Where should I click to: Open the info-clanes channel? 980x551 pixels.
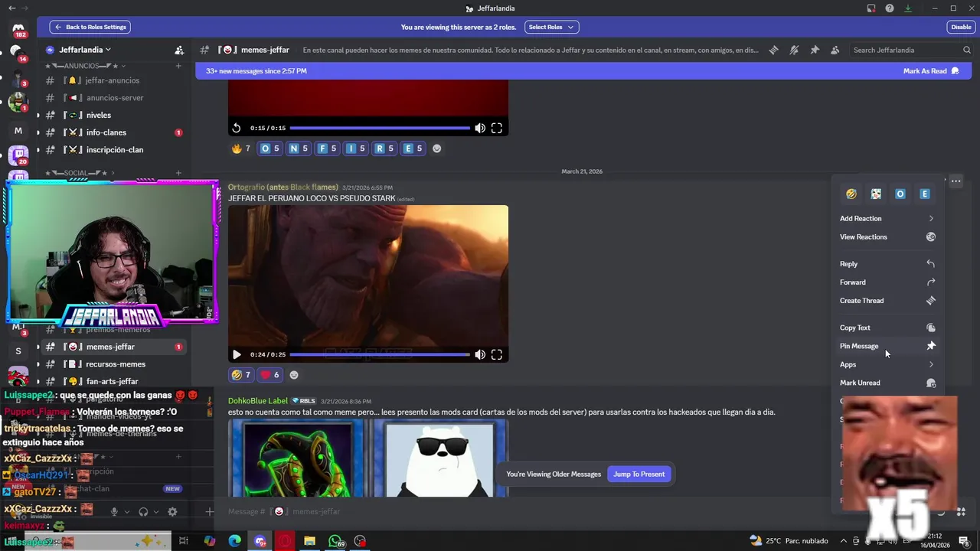click(106, 132)
